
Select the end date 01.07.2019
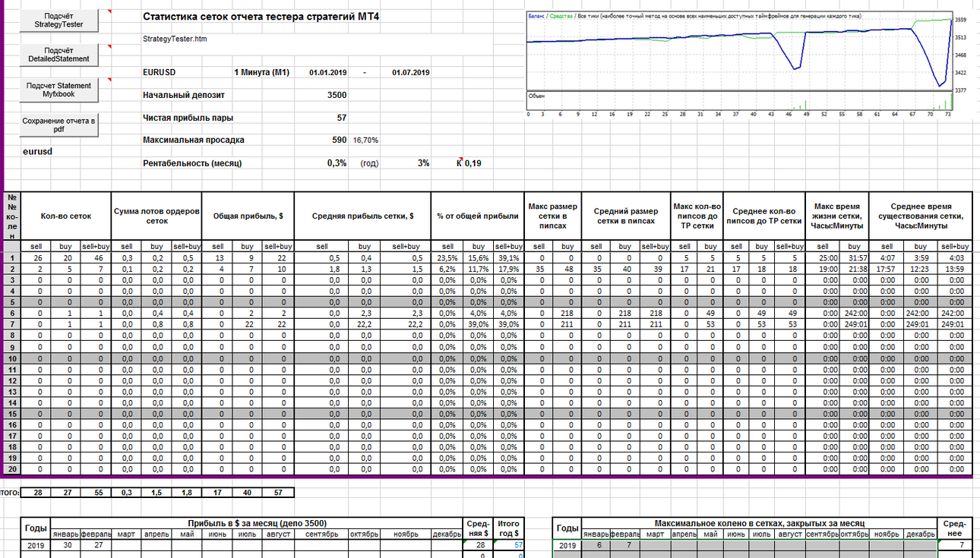[x=411, y=72]
